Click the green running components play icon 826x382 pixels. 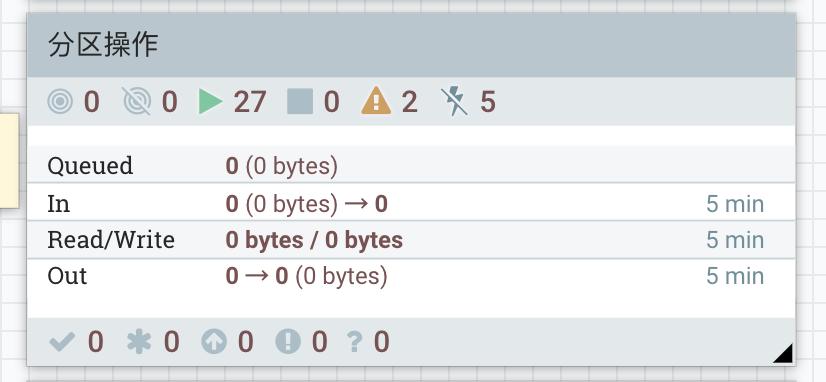point(211,101)
